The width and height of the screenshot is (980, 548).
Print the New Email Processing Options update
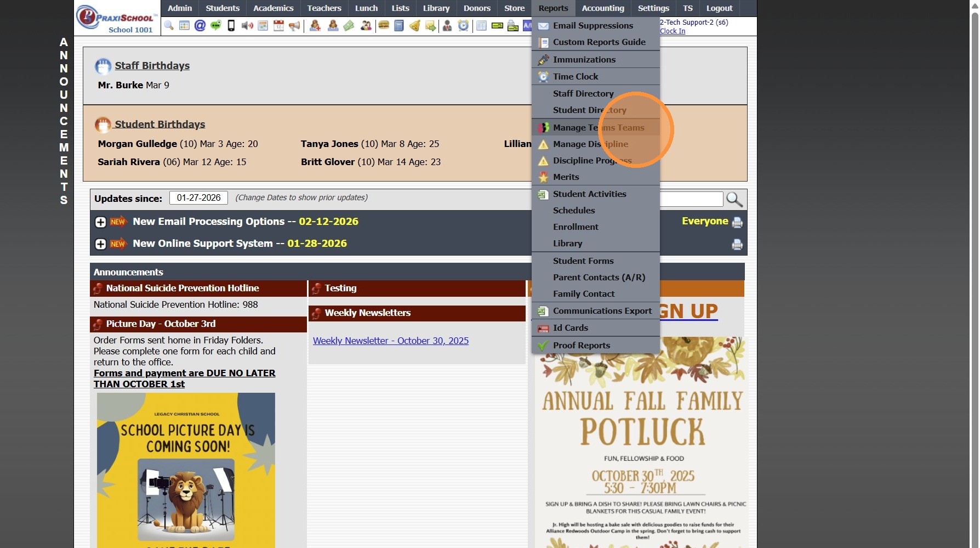[x=737, y=222]
